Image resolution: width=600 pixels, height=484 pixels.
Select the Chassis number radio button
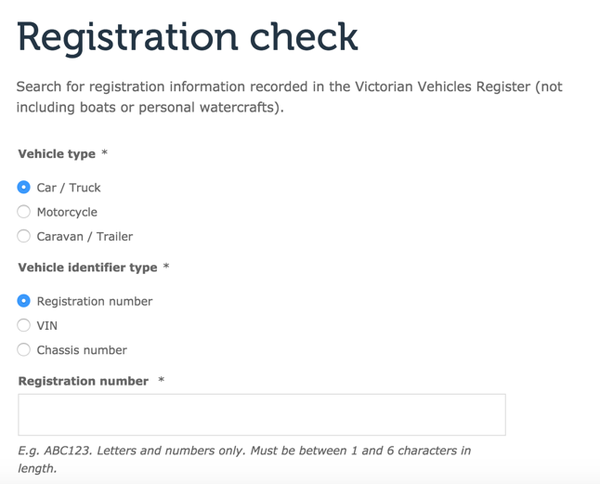25,350
